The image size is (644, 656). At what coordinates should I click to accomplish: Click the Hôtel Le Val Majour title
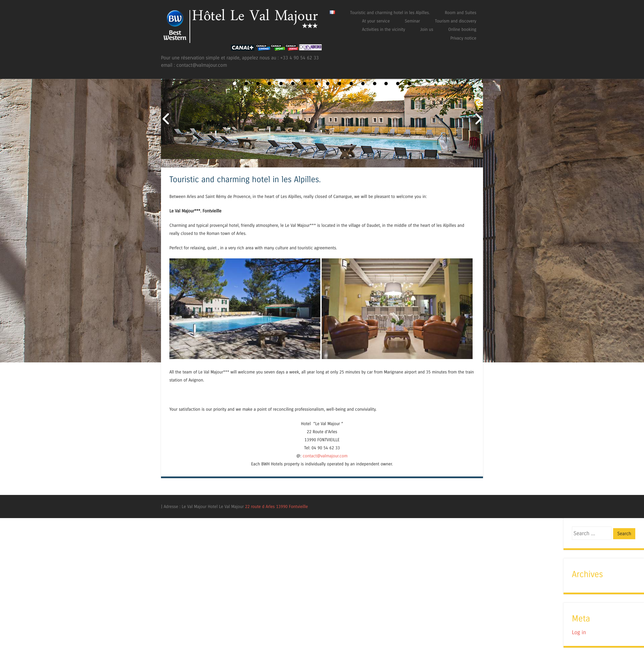coord(255,16)
